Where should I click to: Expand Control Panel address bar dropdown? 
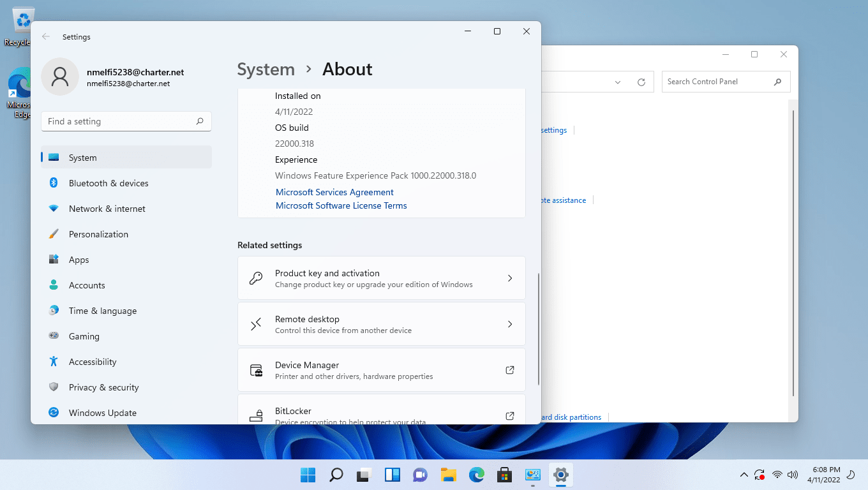click(618, 82)
